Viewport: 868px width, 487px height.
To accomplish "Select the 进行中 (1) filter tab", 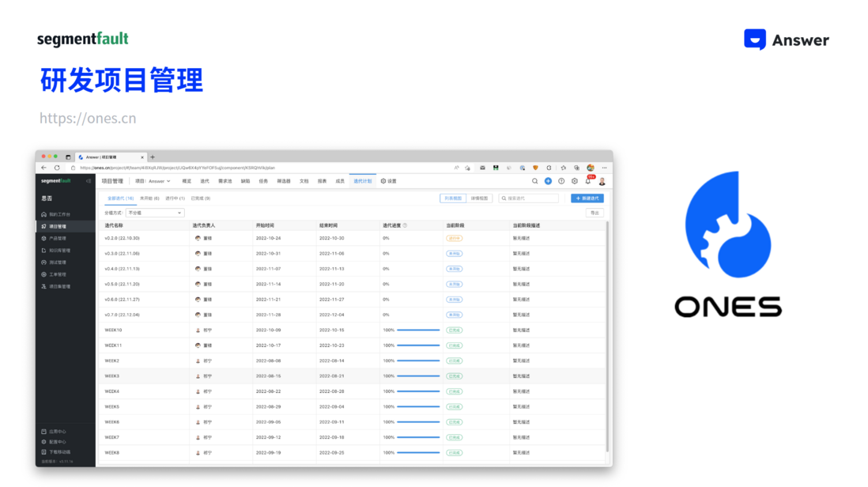I will tap(175, 198).
